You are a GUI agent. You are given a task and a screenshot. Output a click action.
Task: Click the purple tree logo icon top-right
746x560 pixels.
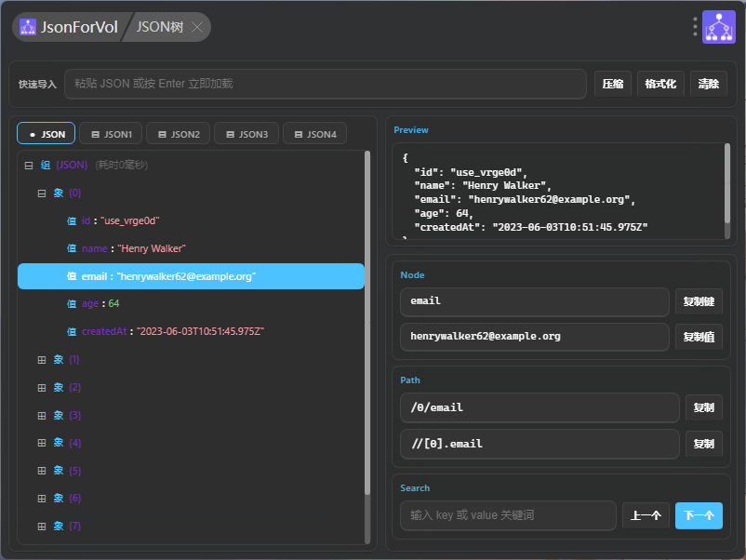[x=718, y=27]
